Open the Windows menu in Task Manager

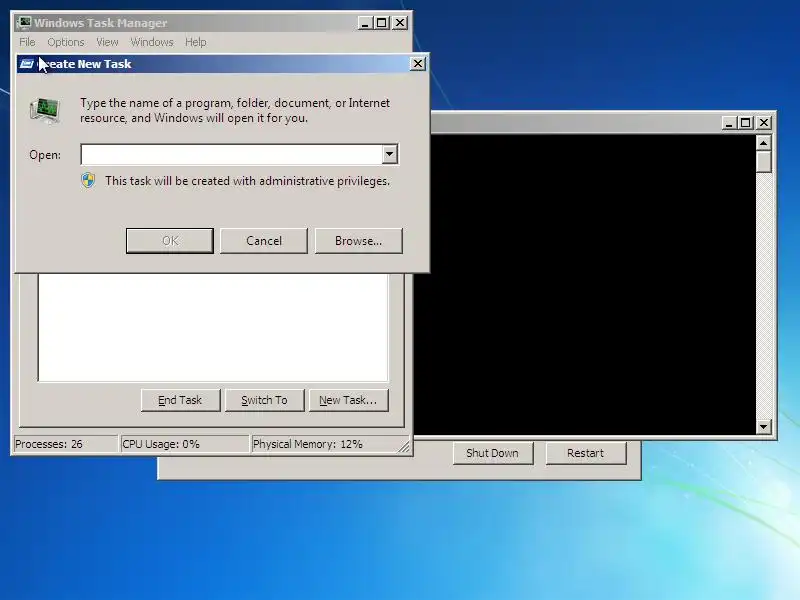(152, 42)
